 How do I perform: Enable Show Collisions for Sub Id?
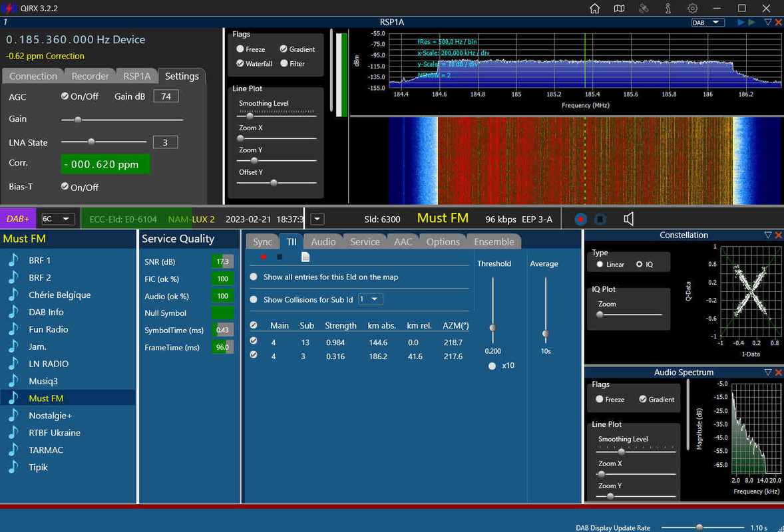254,300
